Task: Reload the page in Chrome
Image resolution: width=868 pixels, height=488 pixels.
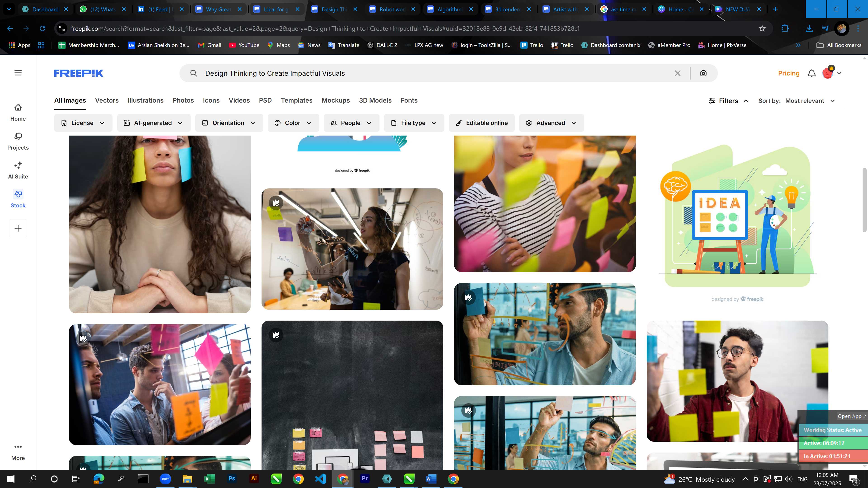Action: pos(42,29)
